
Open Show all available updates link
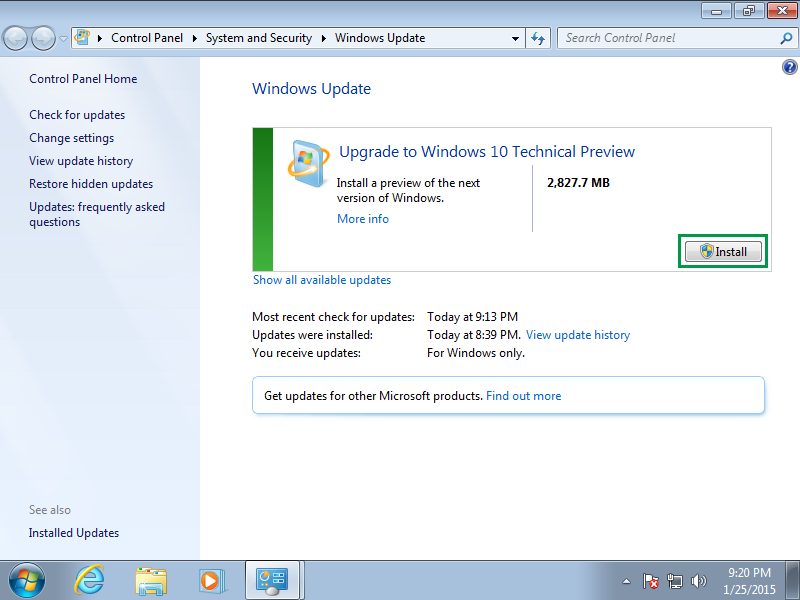click(322, 280)
